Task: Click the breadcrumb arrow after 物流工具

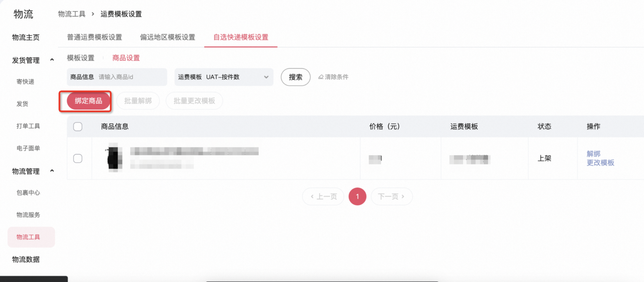Action: click(x=93, y=14)
